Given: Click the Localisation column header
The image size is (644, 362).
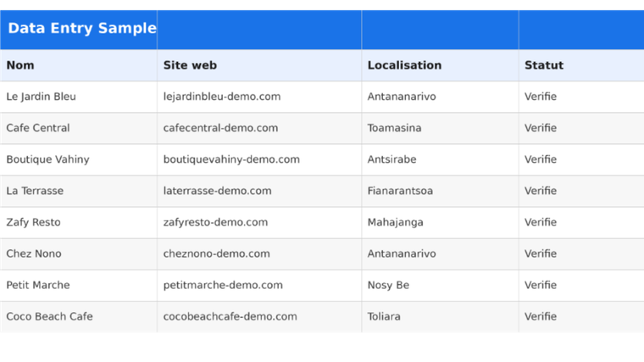Looking at the screenshot, I should pos(440,65).
